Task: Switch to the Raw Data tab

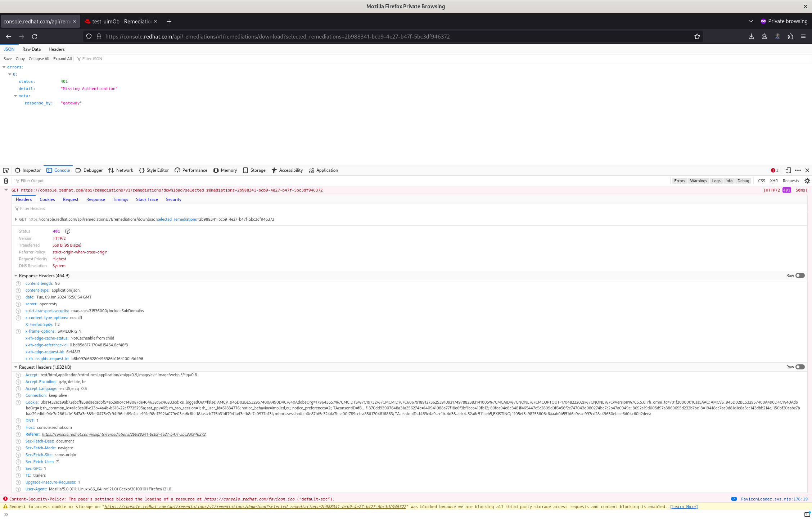Action: coord(31,49)
